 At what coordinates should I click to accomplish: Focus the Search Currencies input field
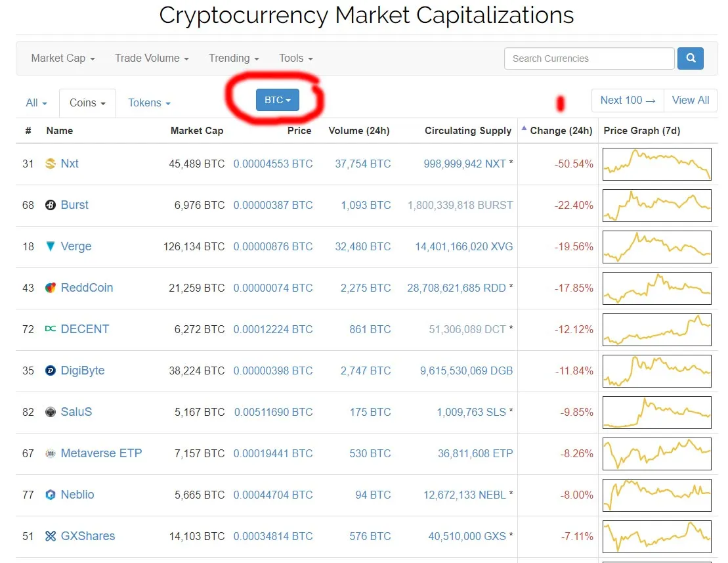click(x=589, y=58)
